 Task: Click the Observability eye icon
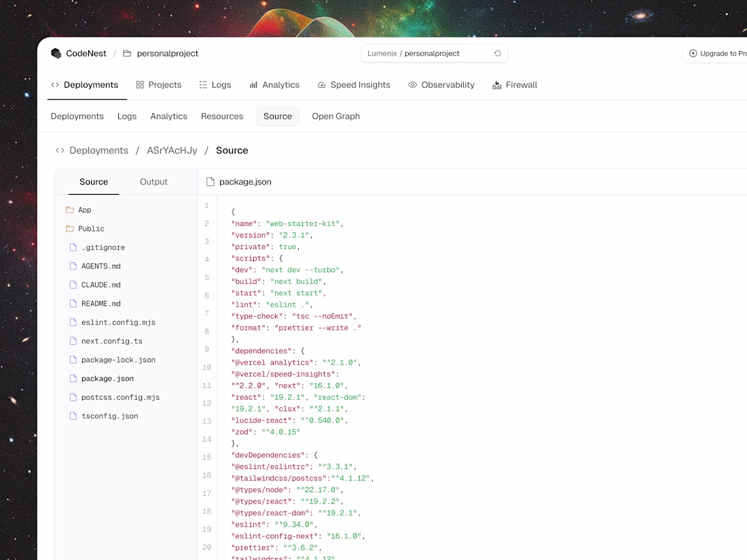pos(413,85)
